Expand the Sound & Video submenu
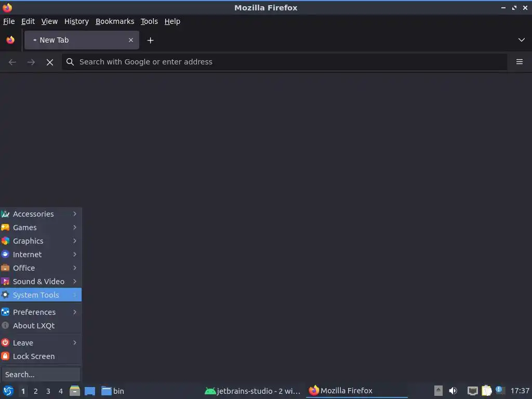Viewport: 532px width, 399px height. [41, 282]
